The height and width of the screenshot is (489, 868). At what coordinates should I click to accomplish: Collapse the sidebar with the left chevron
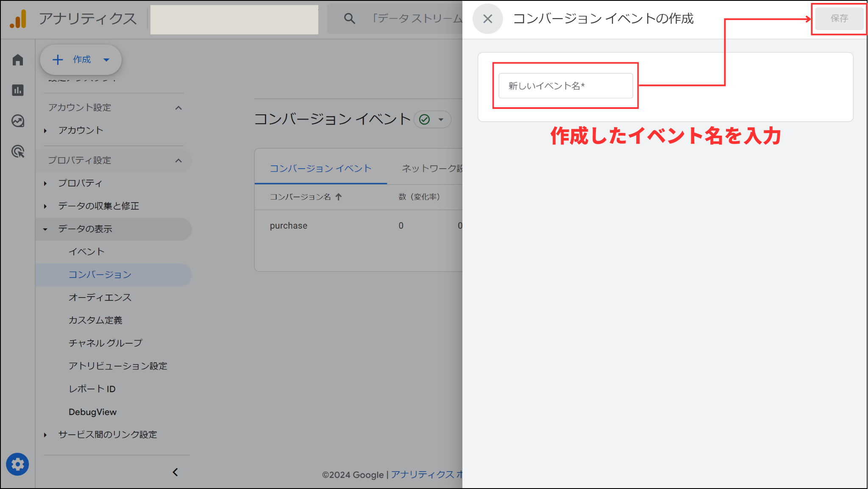[x=175, y=472]
